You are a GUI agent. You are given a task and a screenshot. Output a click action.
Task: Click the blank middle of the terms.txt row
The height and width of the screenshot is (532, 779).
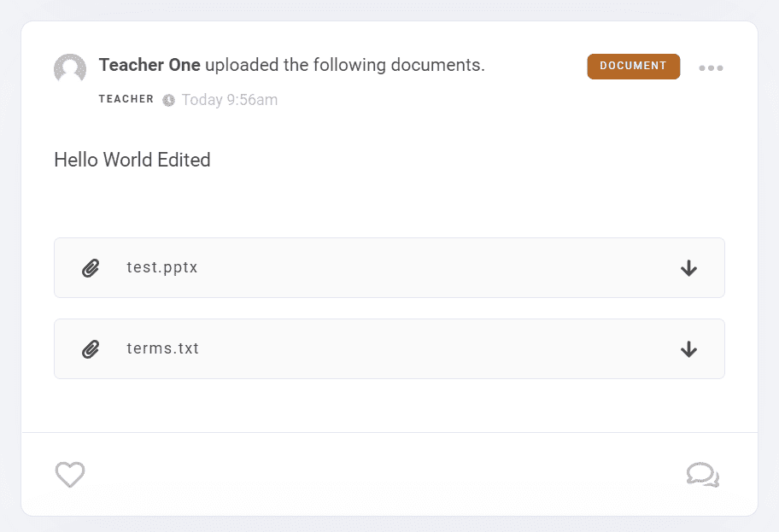click(x=427, y=348)
